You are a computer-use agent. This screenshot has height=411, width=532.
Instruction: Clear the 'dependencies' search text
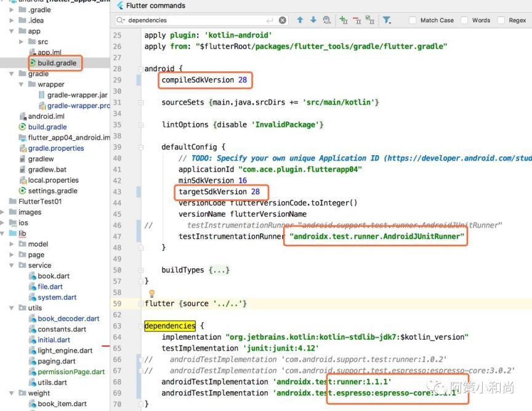[x=282, y=20]
